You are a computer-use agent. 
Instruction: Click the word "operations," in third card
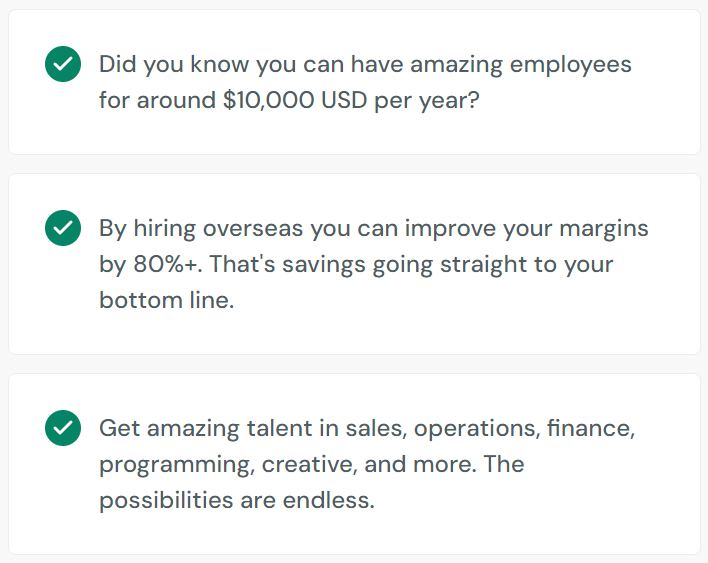(477, 429)
